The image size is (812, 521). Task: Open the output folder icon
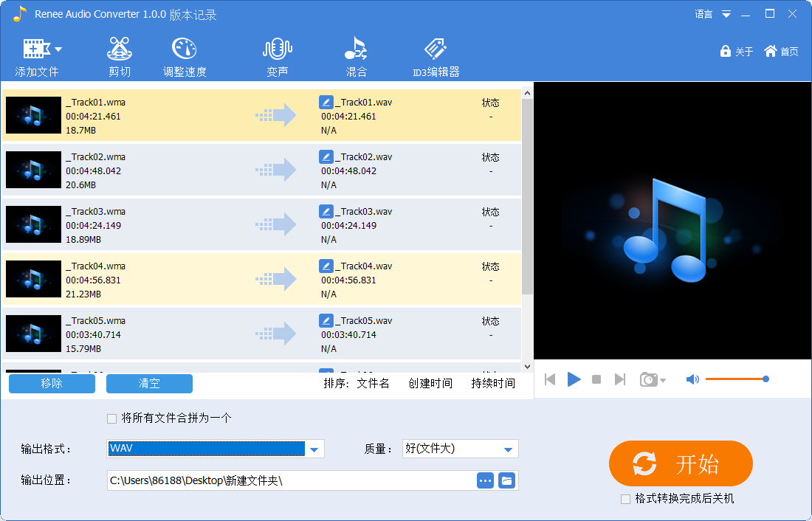click(506, 480)
